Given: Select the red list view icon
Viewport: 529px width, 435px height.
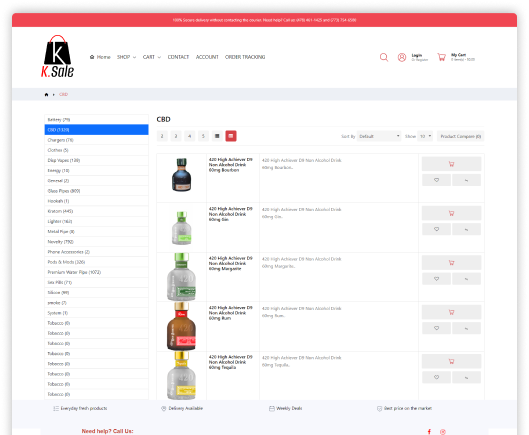Looking at the screenshot, I should [231, 136].
